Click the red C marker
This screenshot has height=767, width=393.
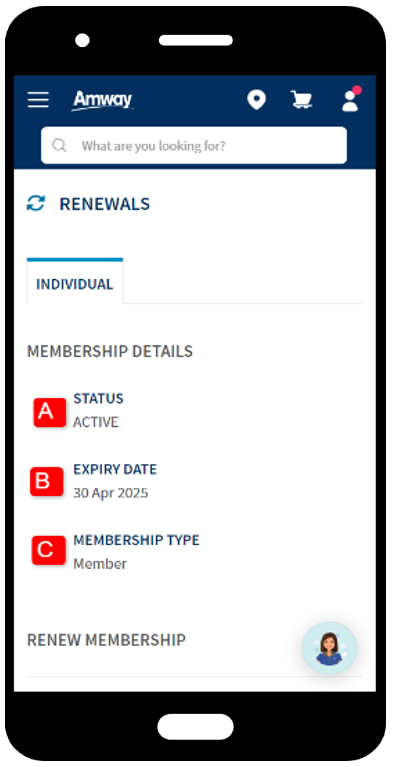pos(48,550)
